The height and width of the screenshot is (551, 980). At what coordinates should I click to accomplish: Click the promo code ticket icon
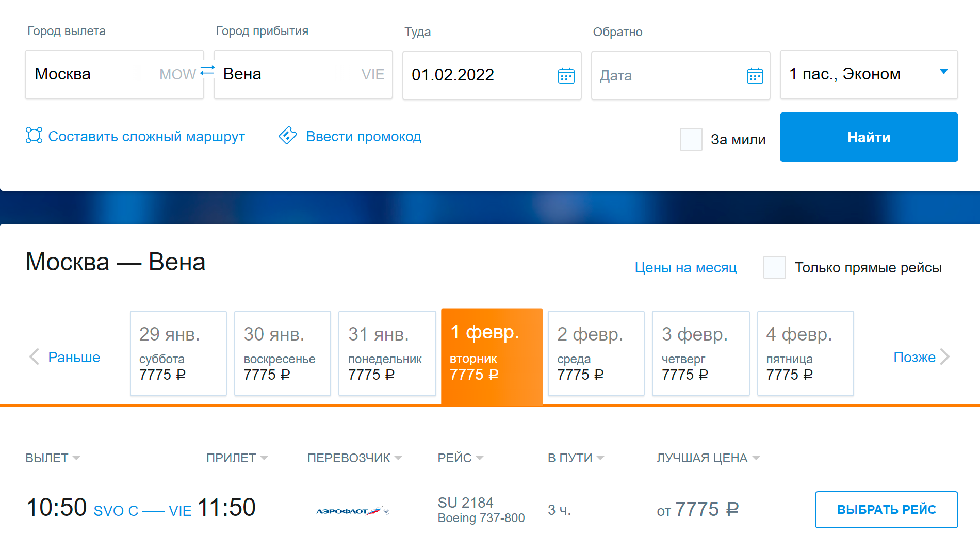pos(288,136)
